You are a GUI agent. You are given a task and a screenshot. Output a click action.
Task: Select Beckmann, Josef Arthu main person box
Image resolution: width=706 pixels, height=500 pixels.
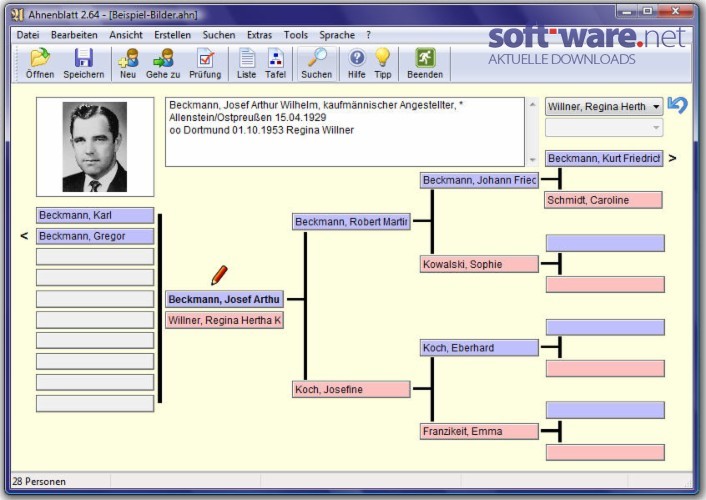coord(224,299)
